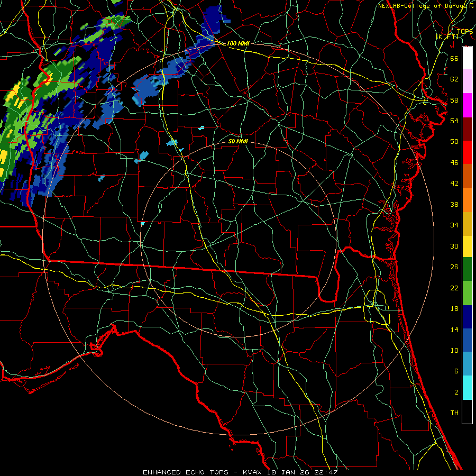The width and height of the screenshot is (476, 476).
Task: Choose the dark orange legend swatch
Action: point(467,176)
